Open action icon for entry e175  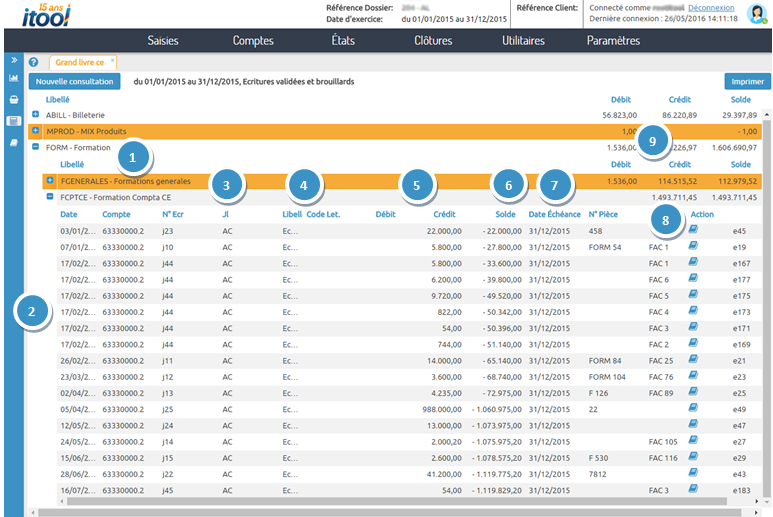pos(693,294)
